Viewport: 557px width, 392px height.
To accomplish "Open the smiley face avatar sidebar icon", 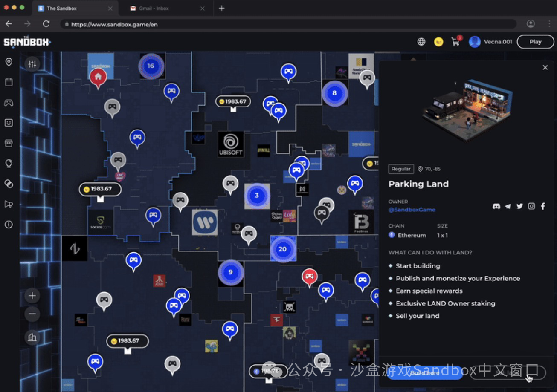I will tap(9, 123).
